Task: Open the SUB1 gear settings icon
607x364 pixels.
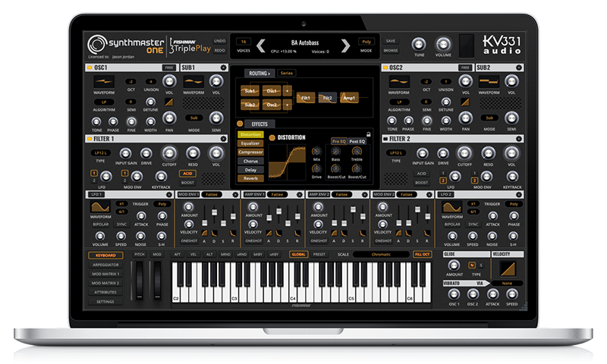Action: click(x=223, y=67)
